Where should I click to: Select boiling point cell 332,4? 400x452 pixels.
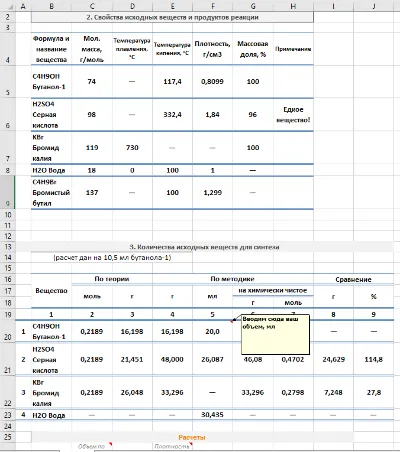(x=172, y=114)
